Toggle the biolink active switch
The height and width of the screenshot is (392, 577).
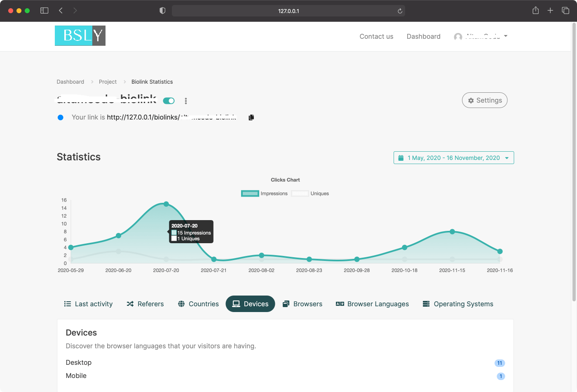tap(169, 101)
